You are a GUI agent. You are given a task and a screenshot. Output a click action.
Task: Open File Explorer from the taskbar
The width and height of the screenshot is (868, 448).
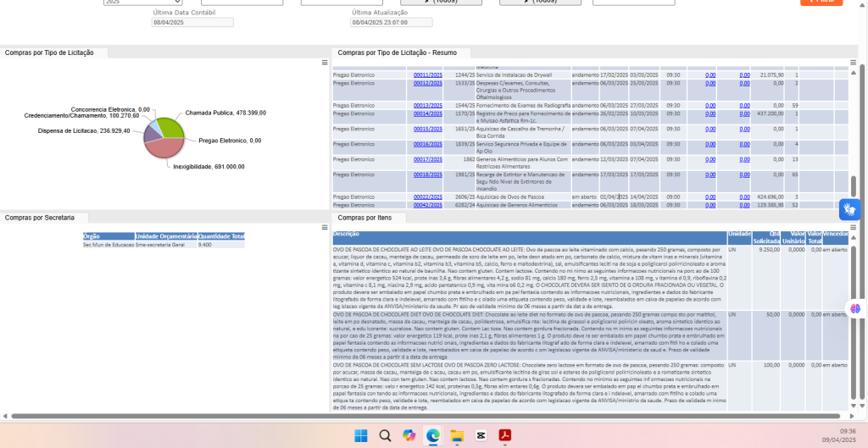pos(457,436)
